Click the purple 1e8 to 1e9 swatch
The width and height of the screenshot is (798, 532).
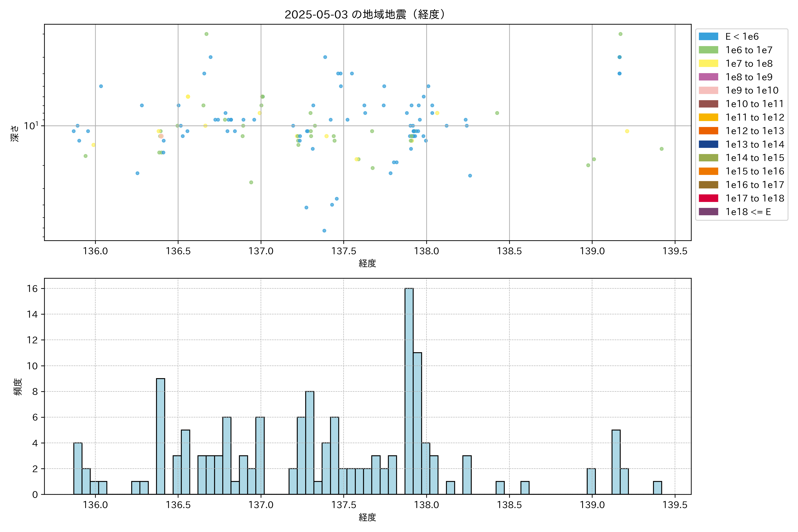coord(708,77)
